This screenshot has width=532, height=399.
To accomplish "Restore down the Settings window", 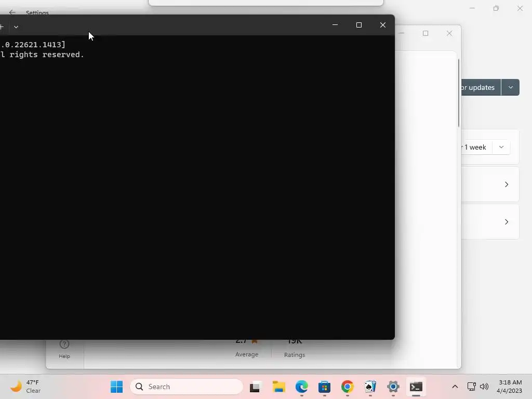I will [496, 8].
